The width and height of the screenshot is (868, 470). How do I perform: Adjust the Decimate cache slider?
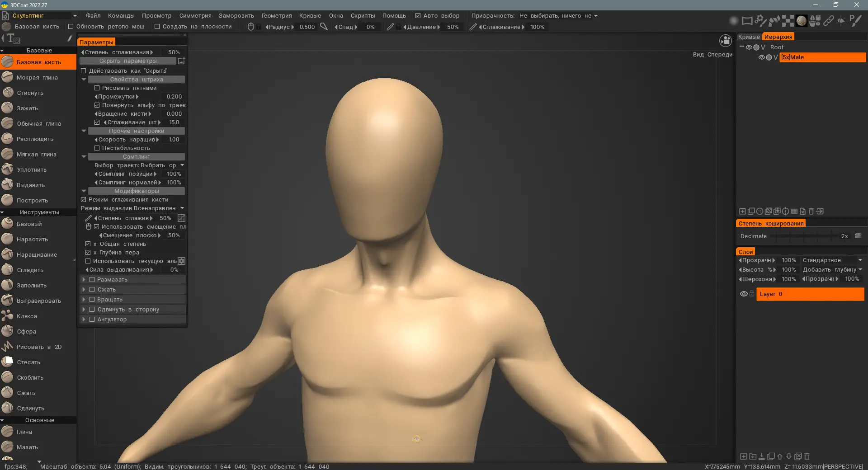coord(805,236)
